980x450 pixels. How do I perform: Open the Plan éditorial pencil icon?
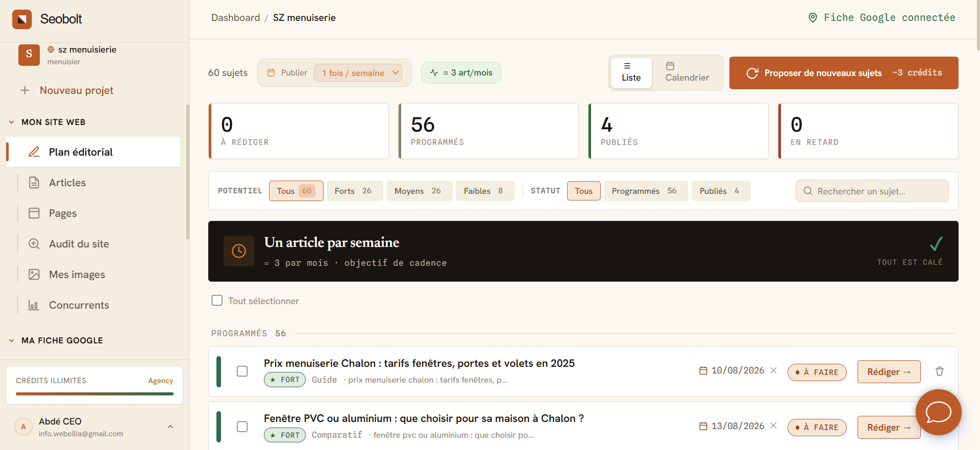pyautogui.click(x=34, y=152)
